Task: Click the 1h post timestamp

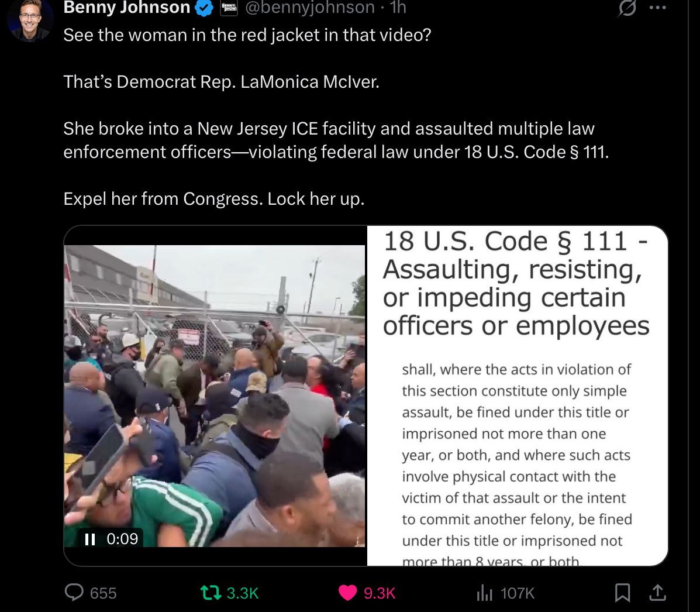Action: point(398,8)
